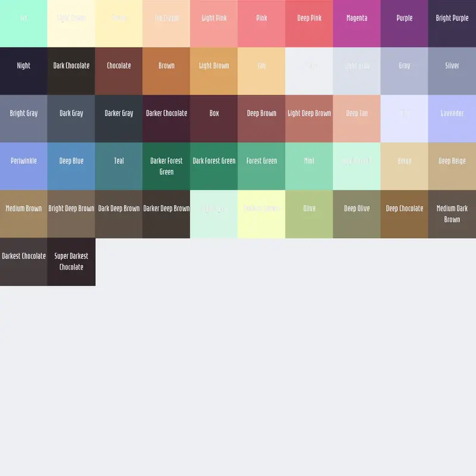
Task: Choose the Deep Olive color tile
Action: (x=356, y=214)
